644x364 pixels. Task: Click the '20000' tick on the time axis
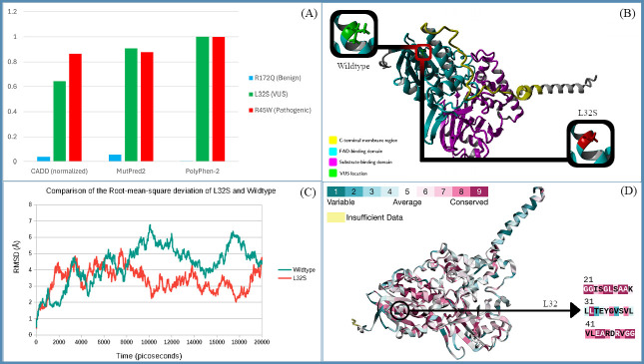coord(262,342)
